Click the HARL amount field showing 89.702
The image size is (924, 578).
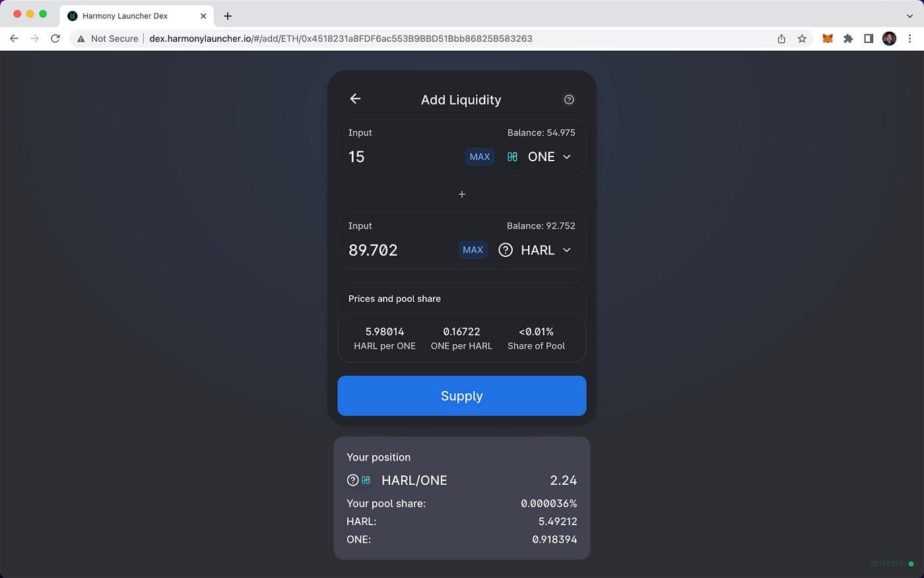[x=400, y=250]
